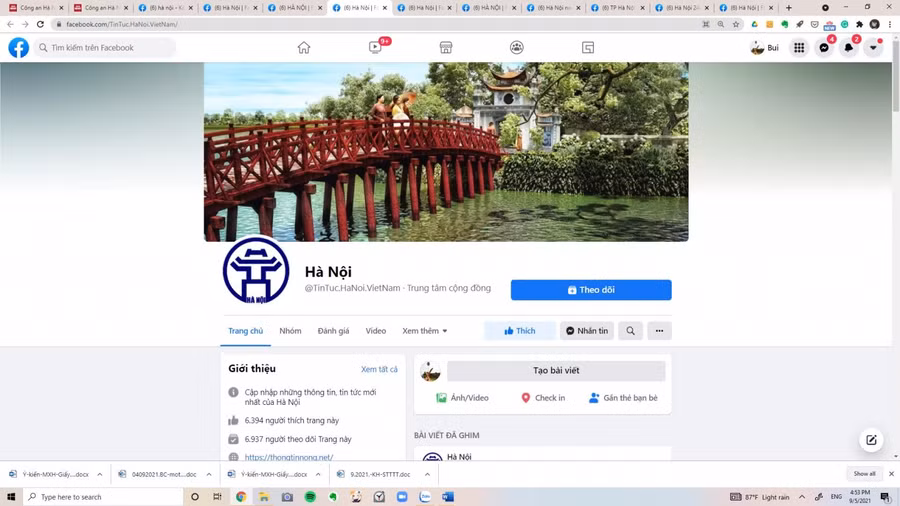
Task: Open the notifications bell
Action: [x=849, y=48]
